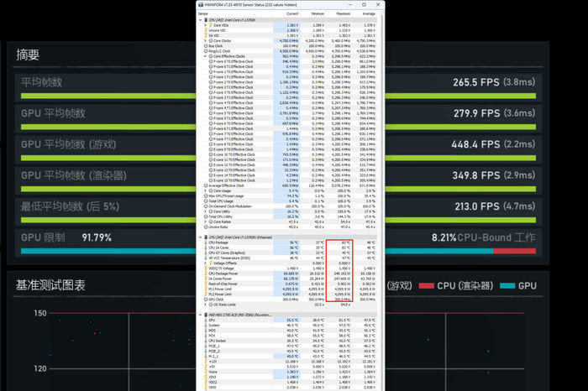The image size is (588, 391).
Task: Click 213.0 FPS lowest average value
Action: point(477,206)
